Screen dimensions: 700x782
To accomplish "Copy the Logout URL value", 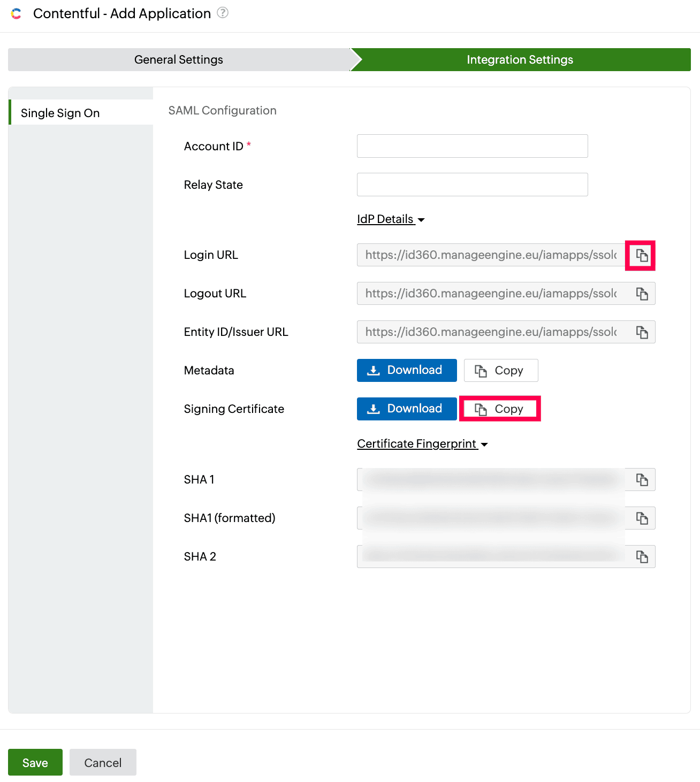I will click(x=642, y=294).
